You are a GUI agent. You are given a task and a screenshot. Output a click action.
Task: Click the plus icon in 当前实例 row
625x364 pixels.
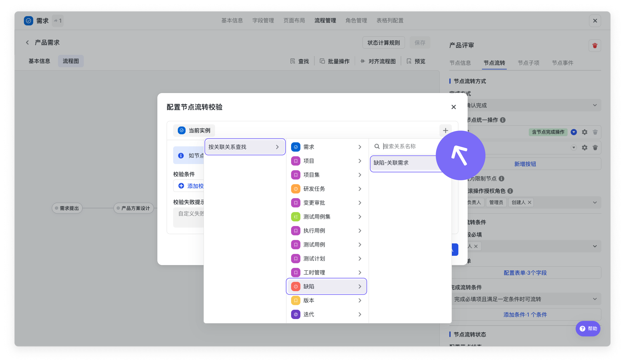tap(445, 131)
